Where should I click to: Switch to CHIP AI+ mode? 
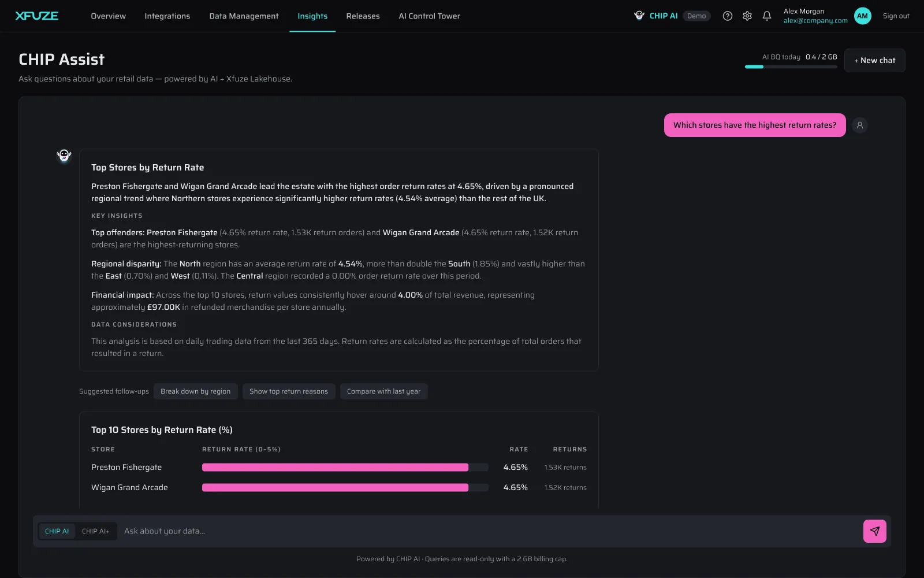pyautogui.click(x=95, y=531)
